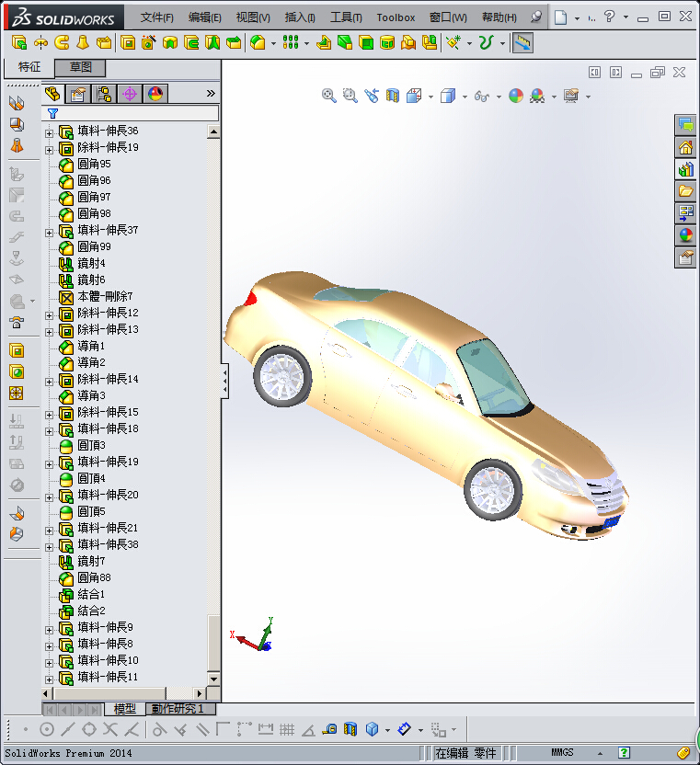
Task: Open the 文件(F) menu
Action: pyautogui.click(x=156, y=17)
